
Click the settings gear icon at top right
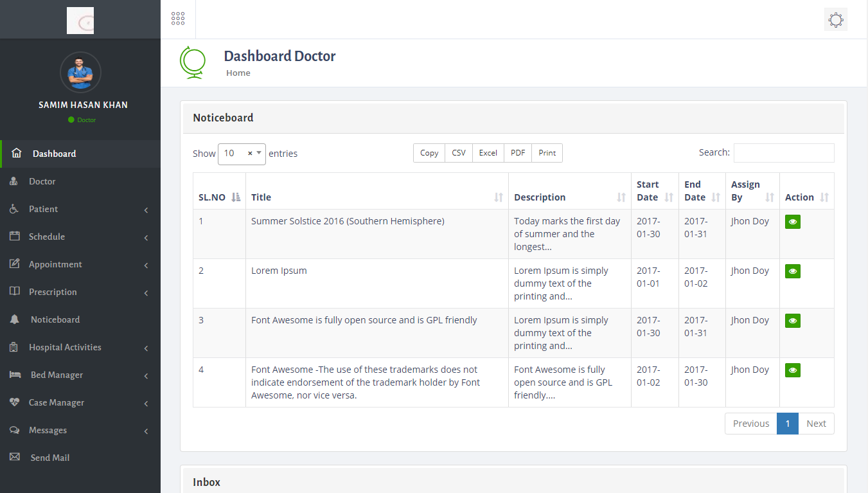(835, 19)
